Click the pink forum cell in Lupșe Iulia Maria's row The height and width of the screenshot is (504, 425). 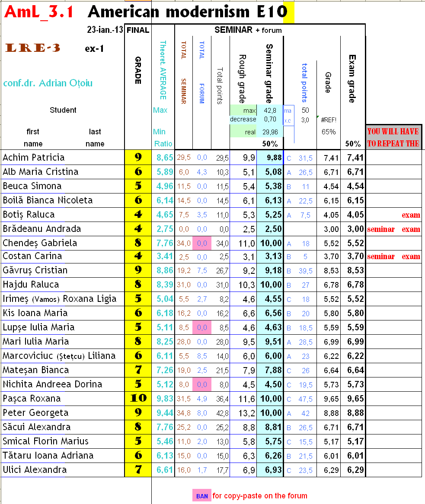202,327
